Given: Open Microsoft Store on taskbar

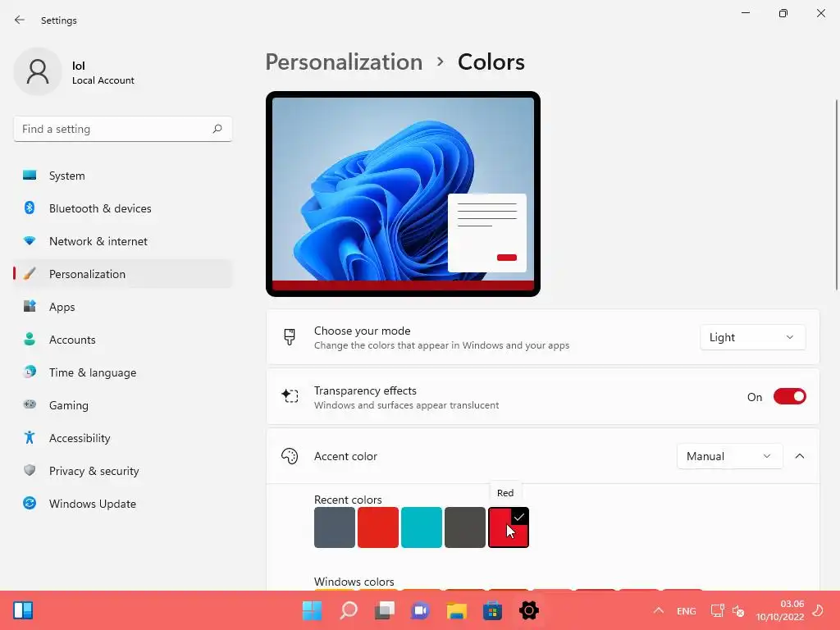Looking at the screenshot, I should (492, 610).
